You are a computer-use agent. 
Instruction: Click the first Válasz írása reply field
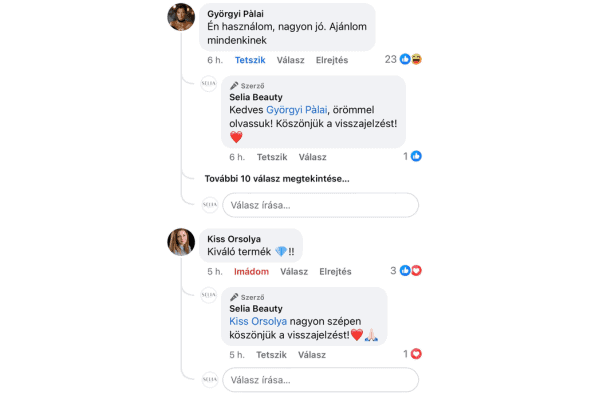pos(319,205)
